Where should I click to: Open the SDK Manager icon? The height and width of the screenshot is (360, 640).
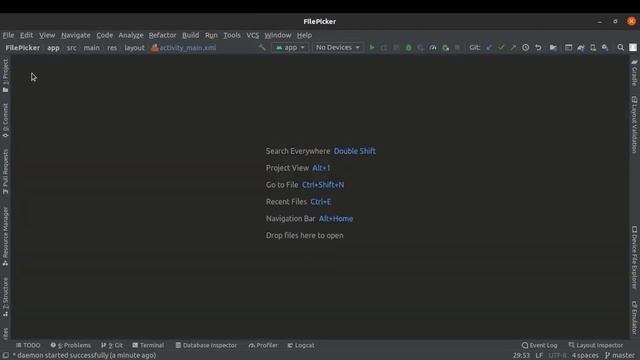[x=605, y=48]
